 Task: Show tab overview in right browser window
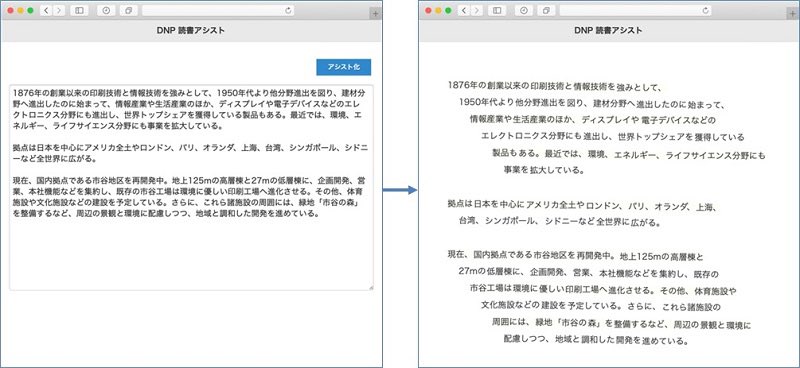click(546, 10)
